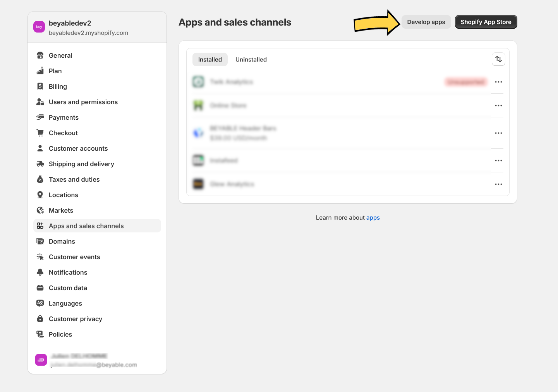Go to Policies settings
558x392 pixels.
pos(97,334)
